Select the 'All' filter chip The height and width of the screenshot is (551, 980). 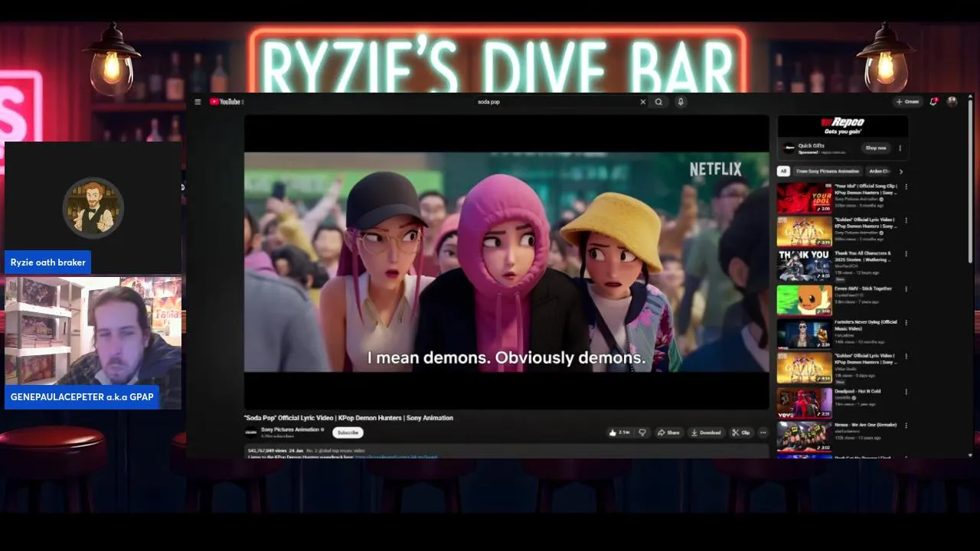(783, 171)
